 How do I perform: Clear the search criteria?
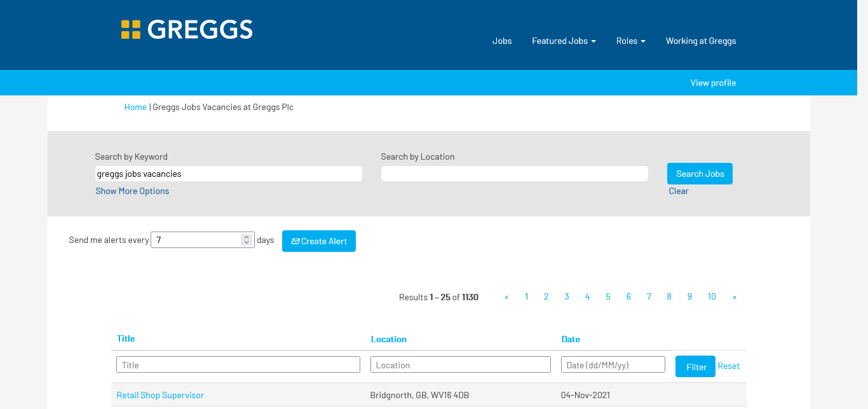pos(678,191)
